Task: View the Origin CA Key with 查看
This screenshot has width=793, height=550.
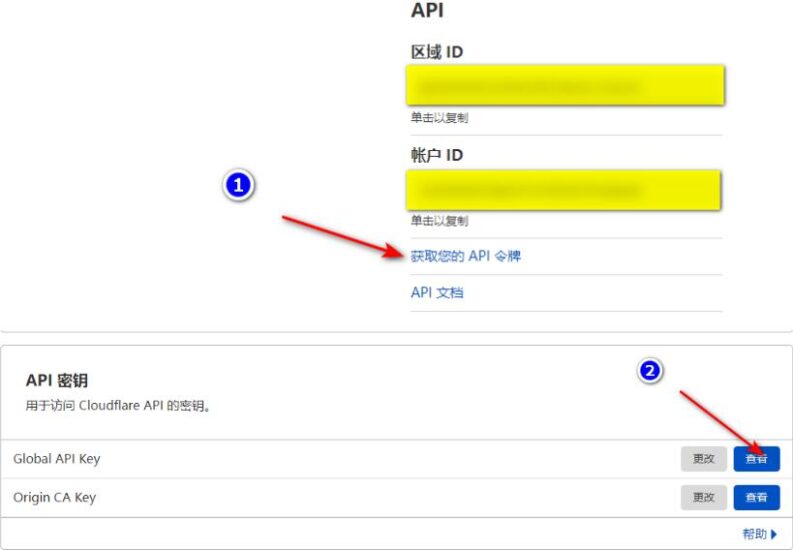Action: (x=756, y=497)
